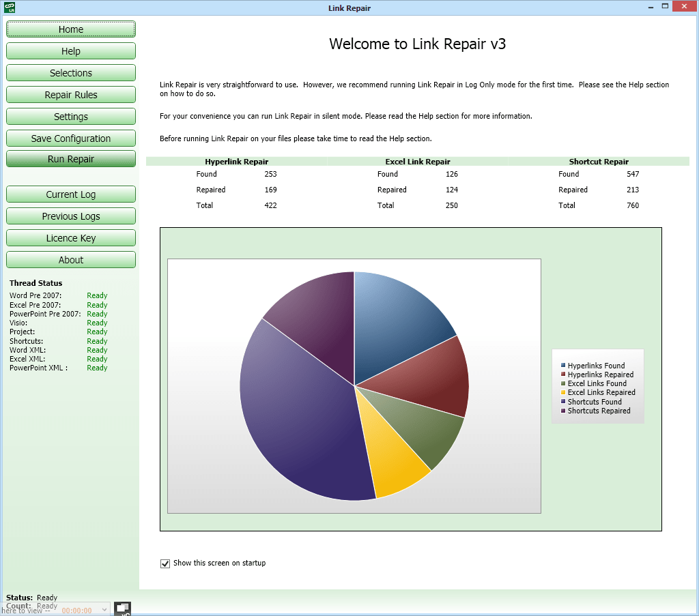The width and height of the screenshot is (699, 616).
Task: Click the Visio thread label
Action: tap(18, 323)
